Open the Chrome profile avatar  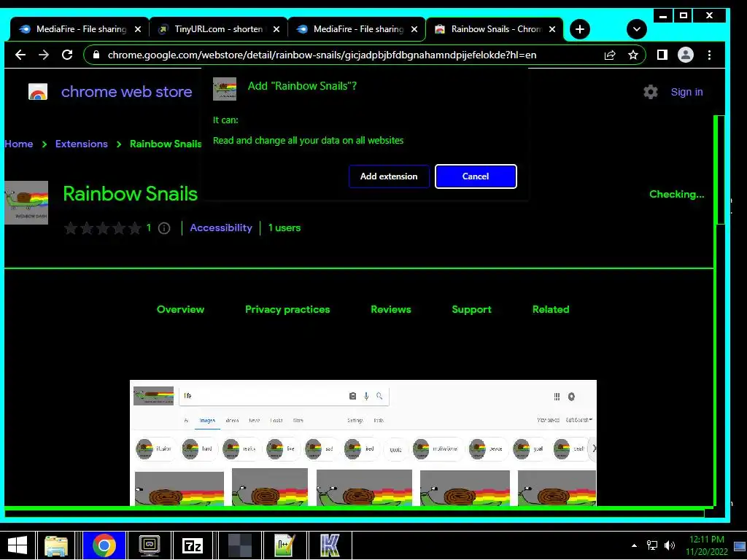[686, 55]
